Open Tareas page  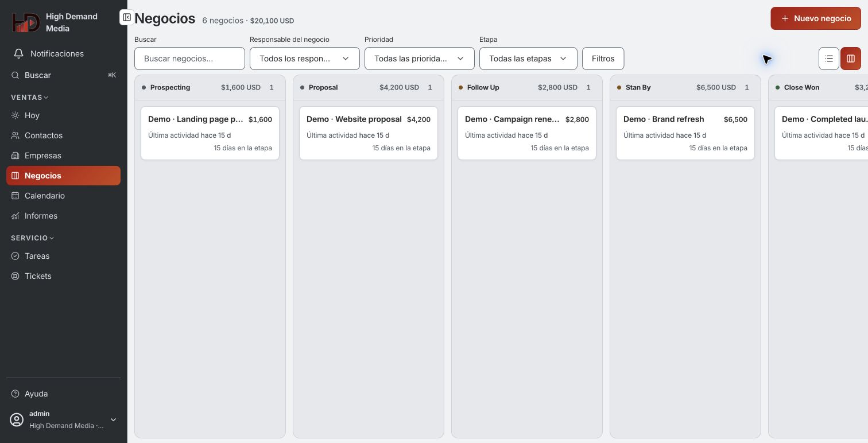point(63,256)
